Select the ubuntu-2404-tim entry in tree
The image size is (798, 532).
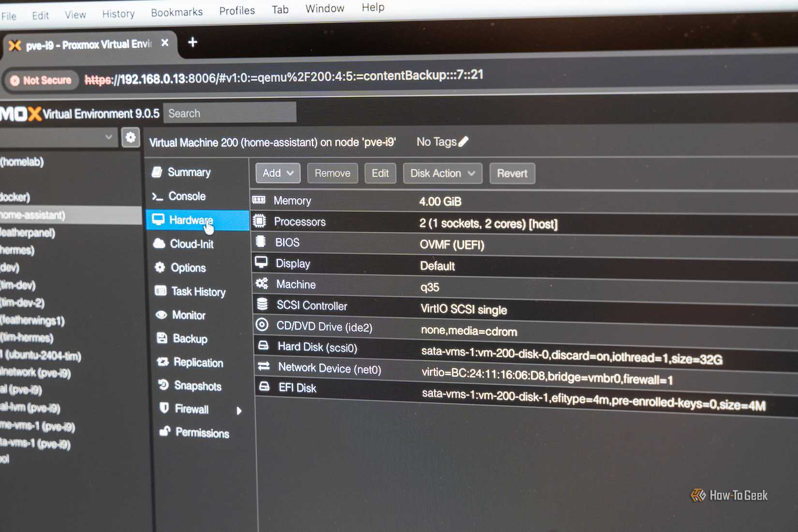[41, 356]
